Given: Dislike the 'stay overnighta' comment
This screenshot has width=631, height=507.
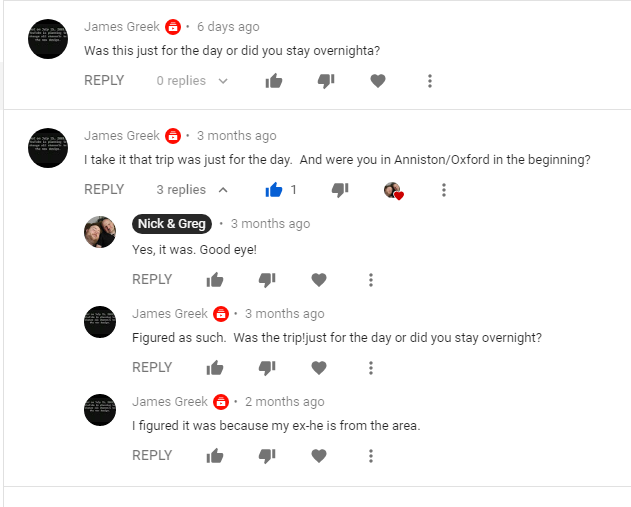Looking at the screenshot, I should (x=326, y=81).
